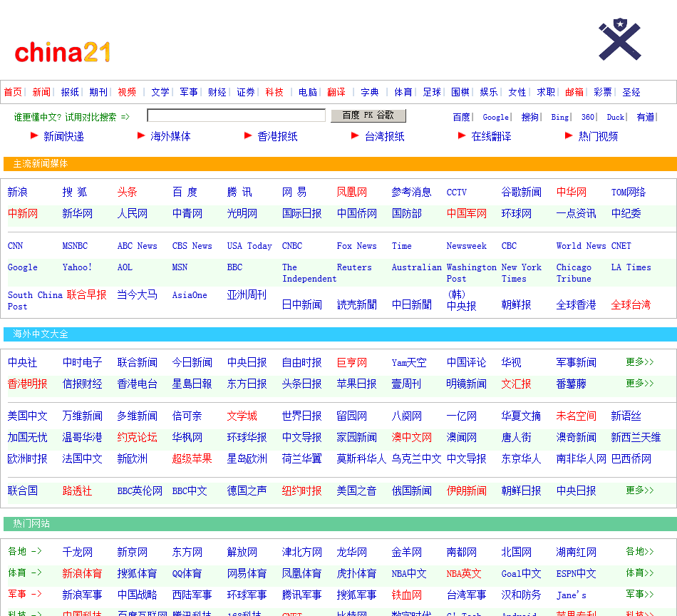This screenshot has height=616, width=677.
Task: Open the 巨亨网 link
Action: pyautogui.click(x=352, y=362)
